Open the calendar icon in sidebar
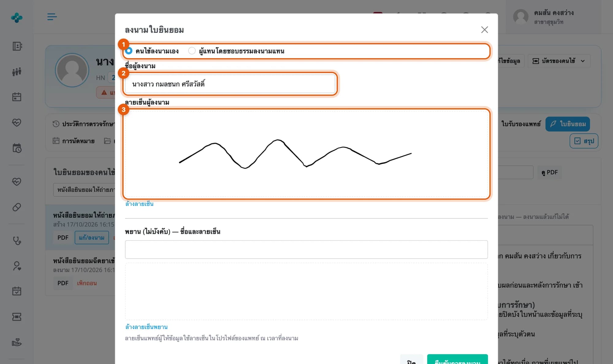613x364 pixels. 17,97
